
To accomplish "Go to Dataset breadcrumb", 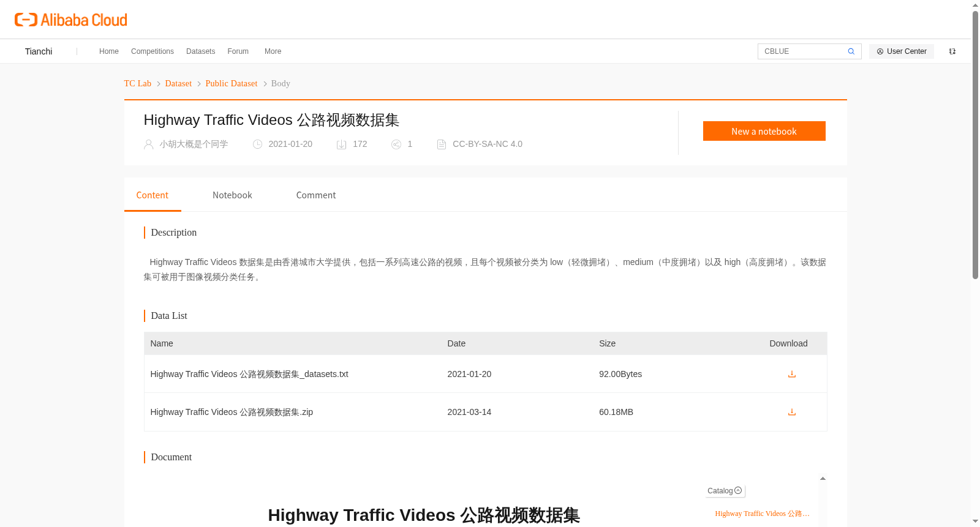I will tap(178, 83).
